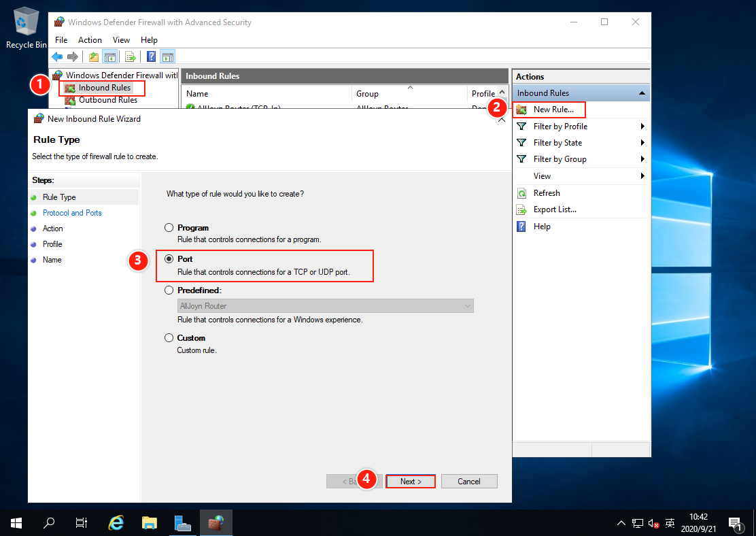Select the Custom rule type

tap(169, 337)
